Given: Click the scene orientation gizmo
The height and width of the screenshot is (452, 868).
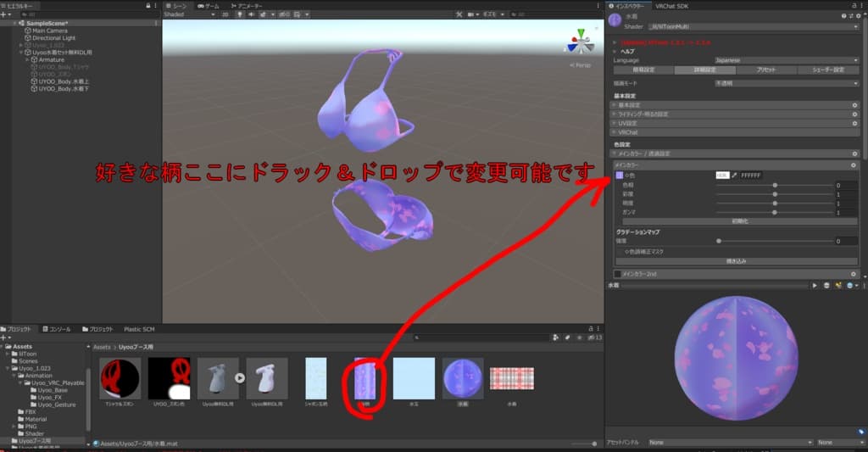Looking at the screenshot, I should point(580,42).
